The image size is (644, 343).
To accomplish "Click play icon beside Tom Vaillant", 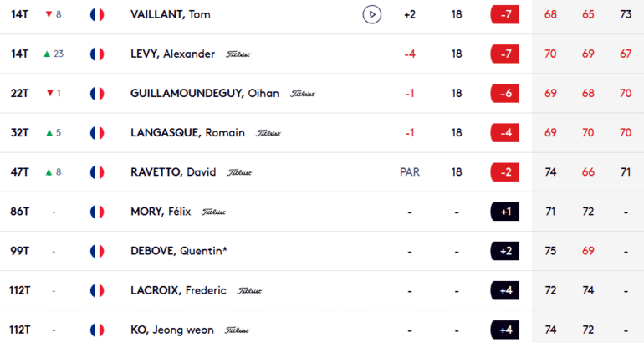I will 372,14.
